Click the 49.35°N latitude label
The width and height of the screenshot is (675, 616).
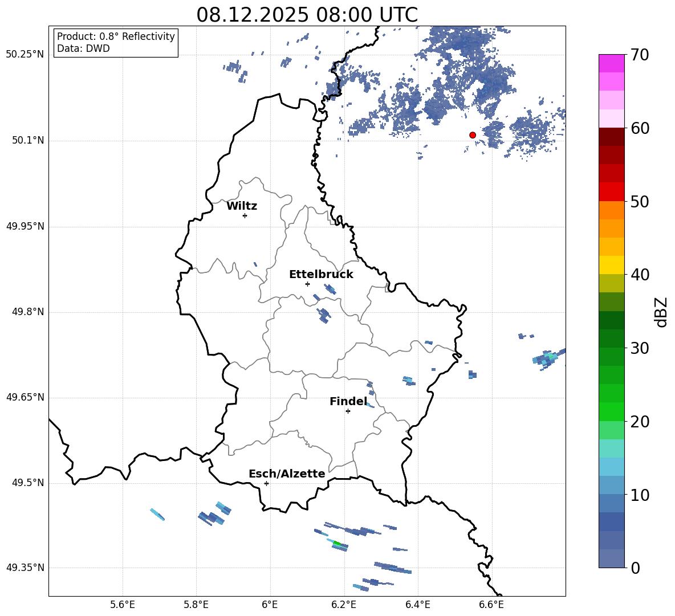click(25, 568)
